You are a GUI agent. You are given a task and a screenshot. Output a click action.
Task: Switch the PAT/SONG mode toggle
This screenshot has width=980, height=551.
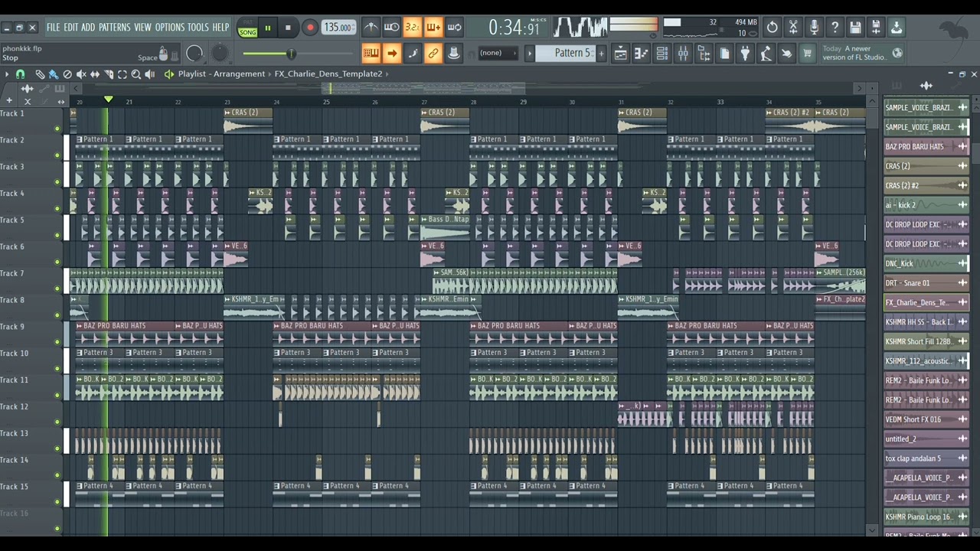click(x=247, y=28)
